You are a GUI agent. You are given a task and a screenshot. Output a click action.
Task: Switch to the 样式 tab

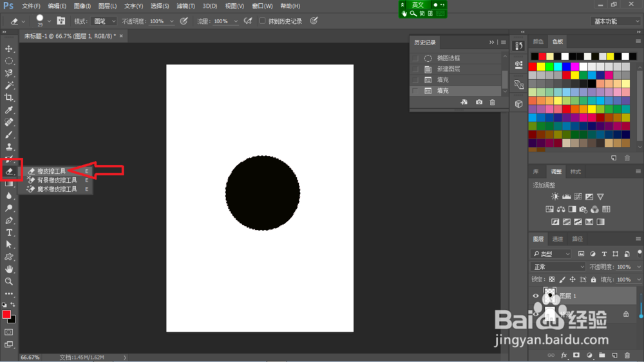click(x=575, y=172)
